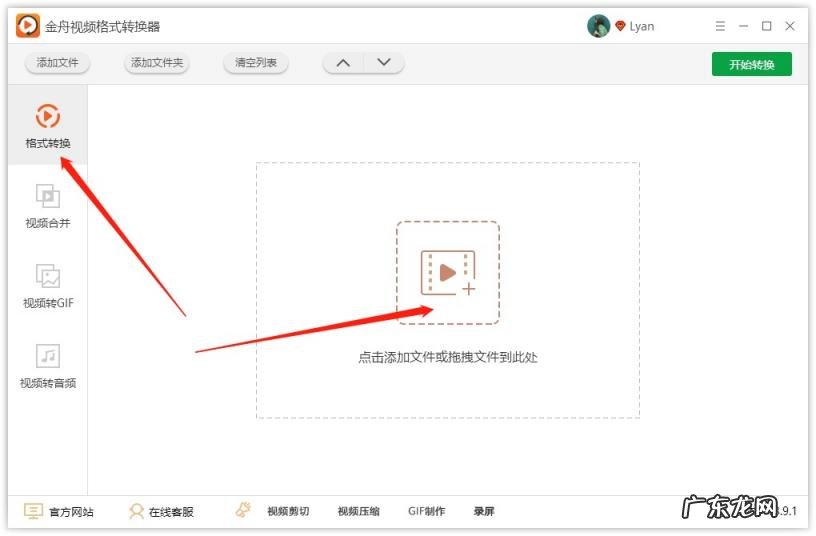816x536 pixels.
Task: Open the Lyan user avatar
Action: click(x=598, y=26)
